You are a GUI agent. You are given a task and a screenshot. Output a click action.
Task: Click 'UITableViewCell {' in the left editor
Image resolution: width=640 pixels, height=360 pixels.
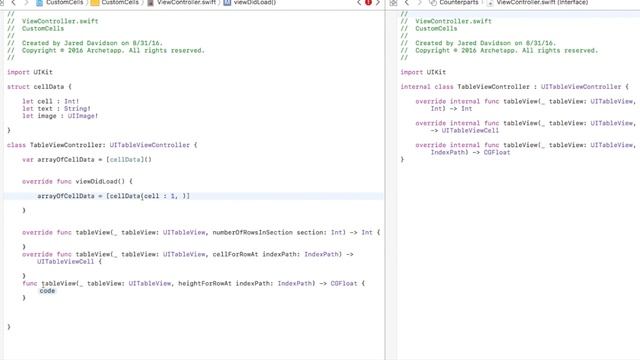point(69,261)
